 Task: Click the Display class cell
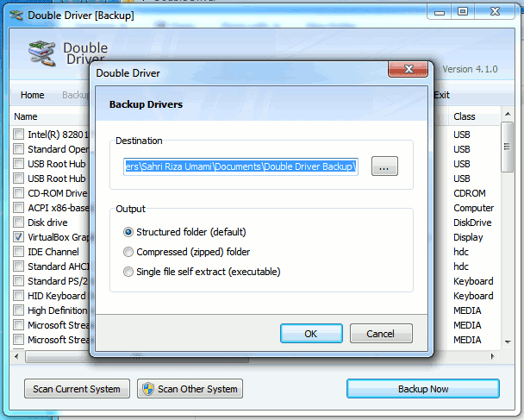(468, 237)
